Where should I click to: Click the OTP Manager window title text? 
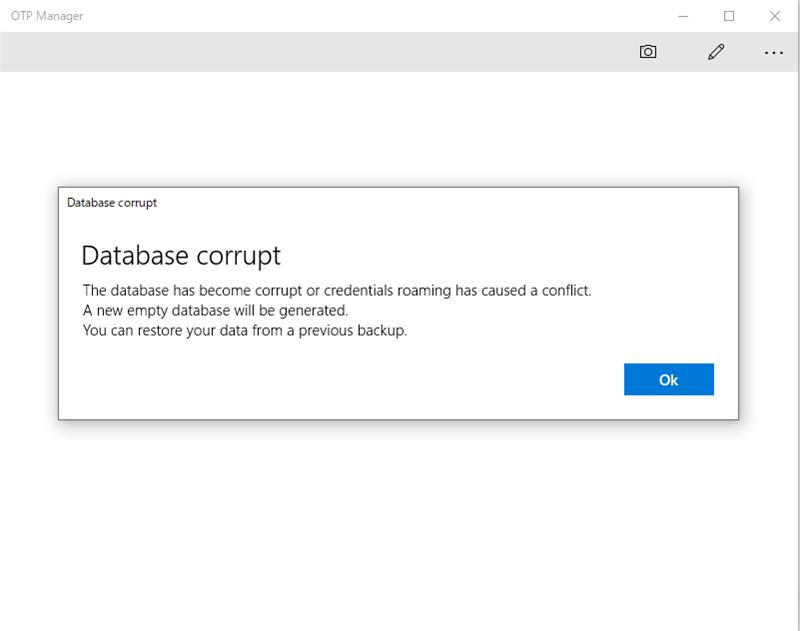(x=47, y=16)
